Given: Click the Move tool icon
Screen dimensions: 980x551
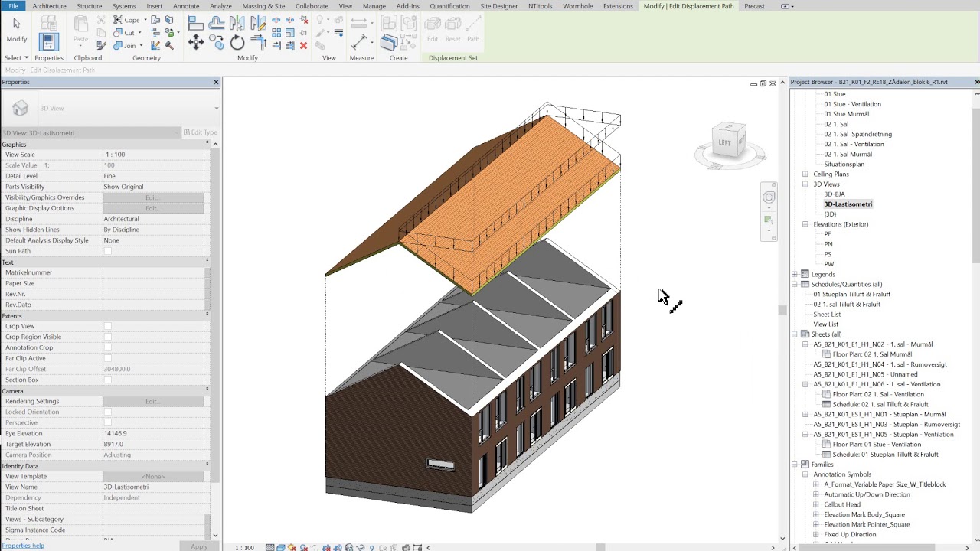Looking at the screenshot, I should (196, 42).
